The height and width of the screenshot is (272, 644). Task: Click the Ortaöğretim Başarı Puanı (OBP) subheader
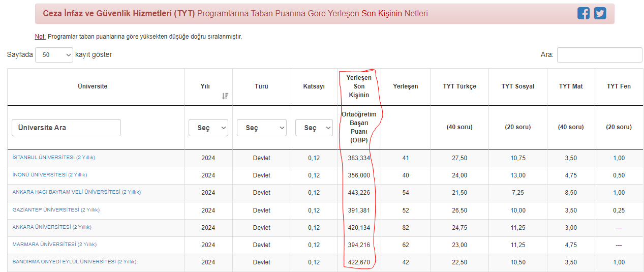click(359, 127)
